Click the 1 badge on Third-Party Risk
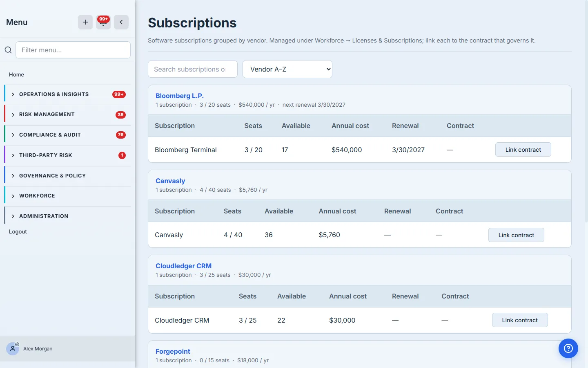The width and height of the screenshot is (588, 368). 122,155
